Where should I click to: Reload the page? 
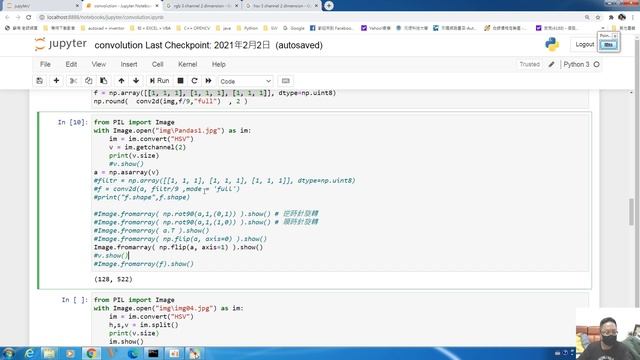tap(29, 17)
